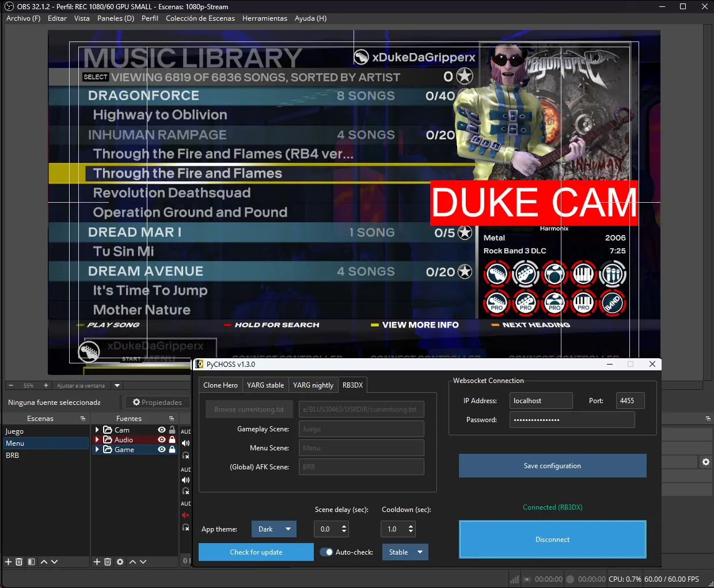Hide the Cam source group

point(162,430)
